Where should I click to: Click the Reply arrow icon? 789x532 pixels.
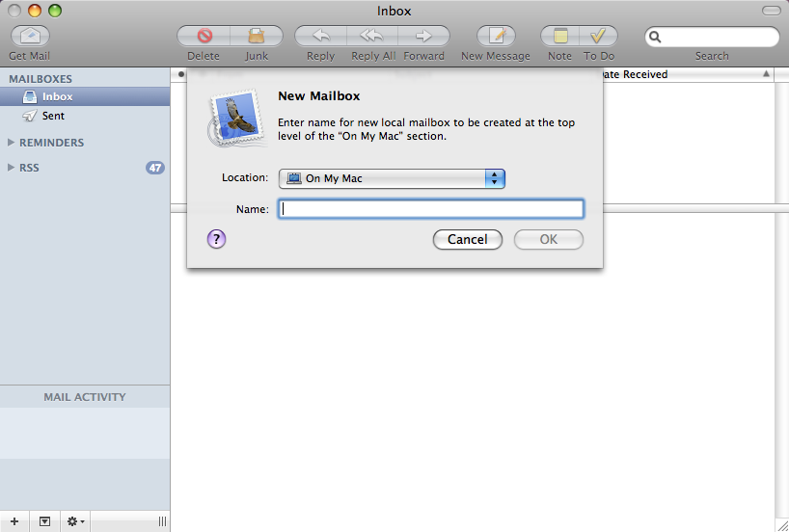pos(320,37)
